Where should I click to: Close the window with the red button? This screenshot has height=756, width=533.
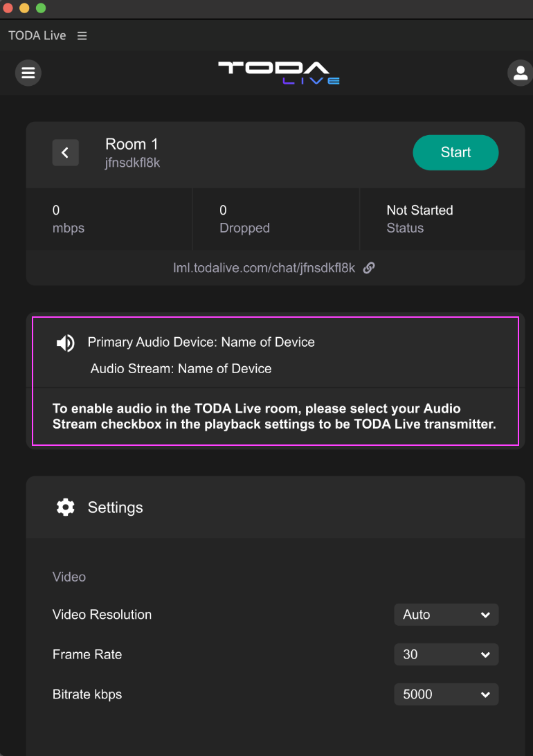[8, 8]
